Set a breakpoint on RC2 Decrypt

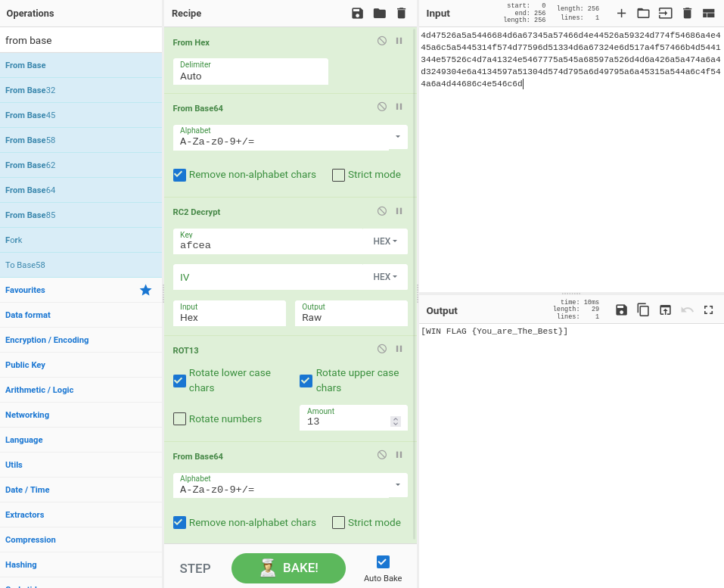point(399,210)
